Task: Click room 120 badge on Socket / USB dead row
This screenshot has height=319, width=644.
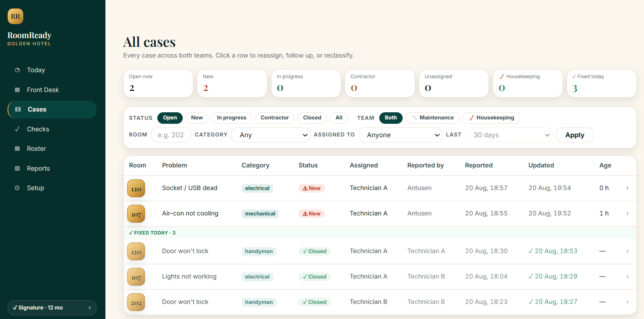Action: point(136,188)
